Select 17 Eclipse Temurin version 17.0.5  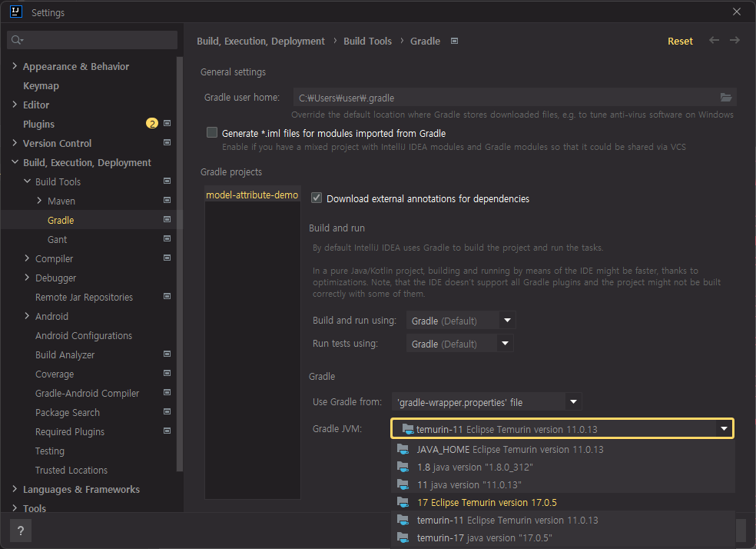(563, 502)
